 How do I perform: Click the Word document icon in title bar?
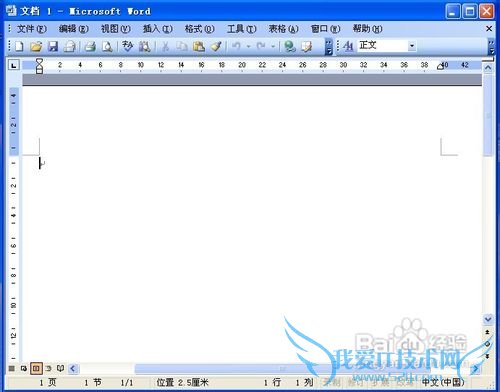pos(11,11)
